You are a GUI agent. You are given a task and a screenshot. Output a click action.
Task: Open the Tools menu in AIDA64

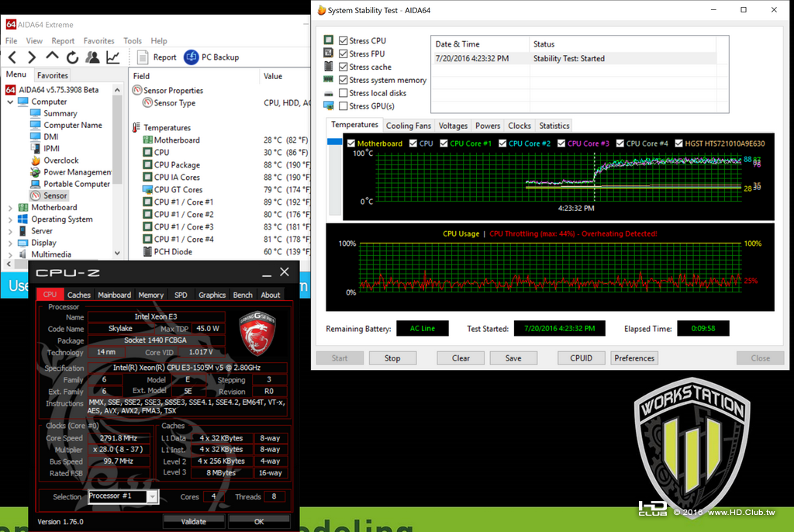click(x=132, y=40)
